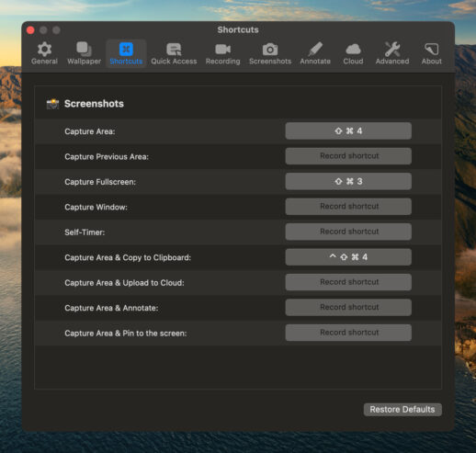Record shortcut for Capture Area & Pin to screen

(x=348, y=333)
